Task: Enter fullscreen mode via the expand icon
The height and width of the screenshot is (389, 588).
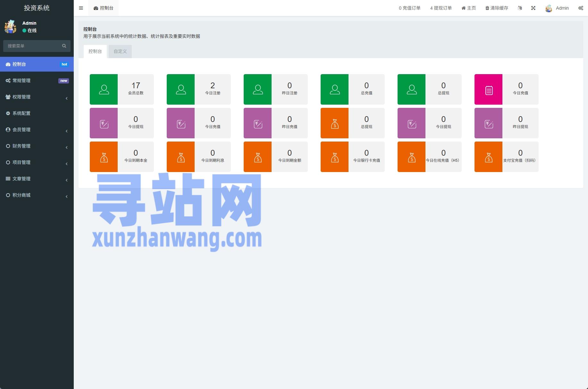Action: coord(533,8)
